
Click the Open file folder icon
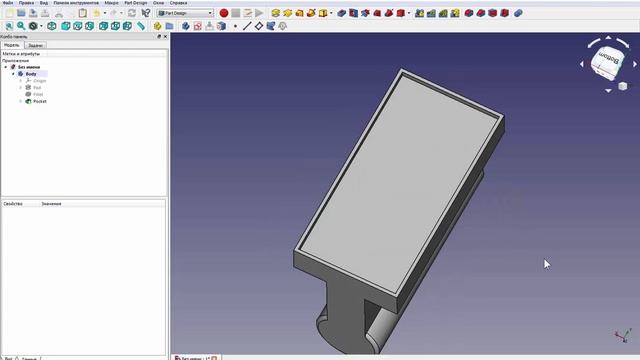(21, 13)
